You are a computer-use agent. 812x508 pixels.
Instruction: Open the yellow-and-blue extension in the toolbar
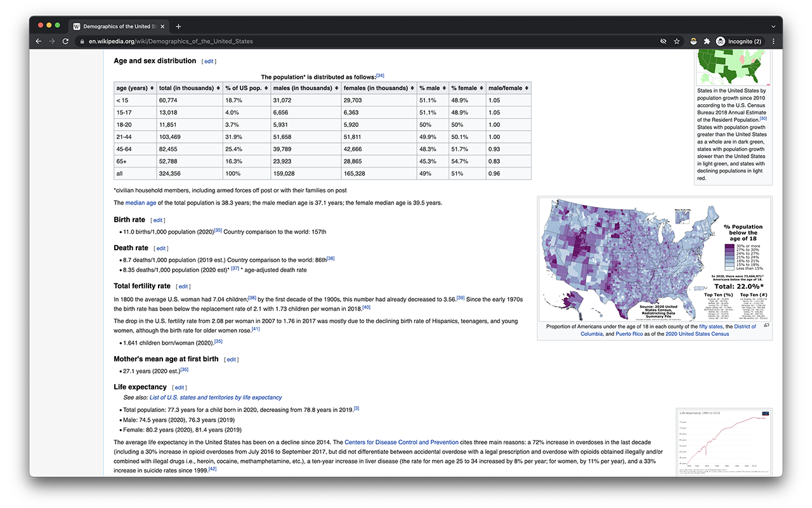pos(695,41)
